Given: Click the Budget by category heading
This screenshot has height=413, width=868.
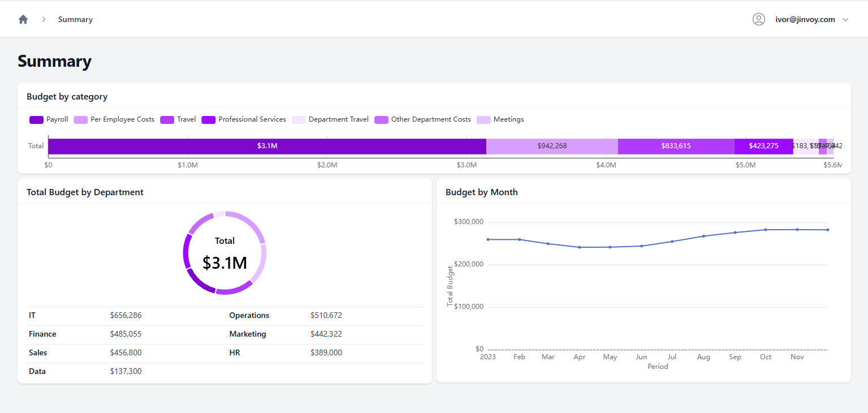Looking at the screenshot, I should (67, 97).
